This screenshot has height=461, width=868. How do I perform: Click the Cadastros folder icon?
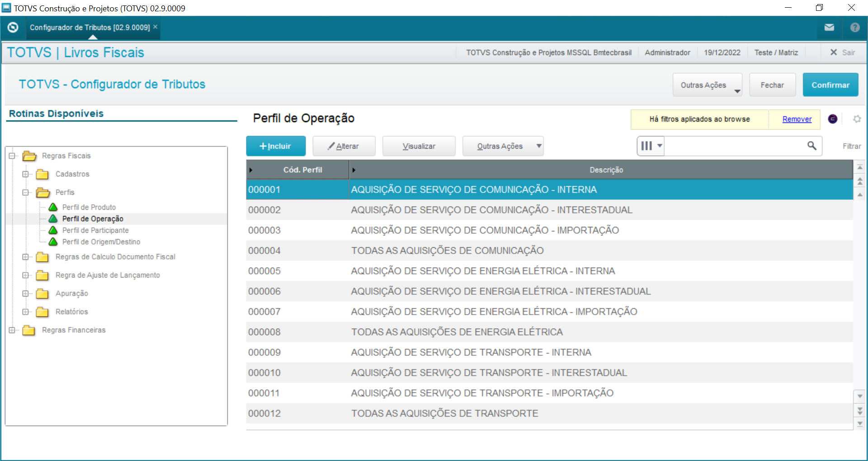coord(42,174)
